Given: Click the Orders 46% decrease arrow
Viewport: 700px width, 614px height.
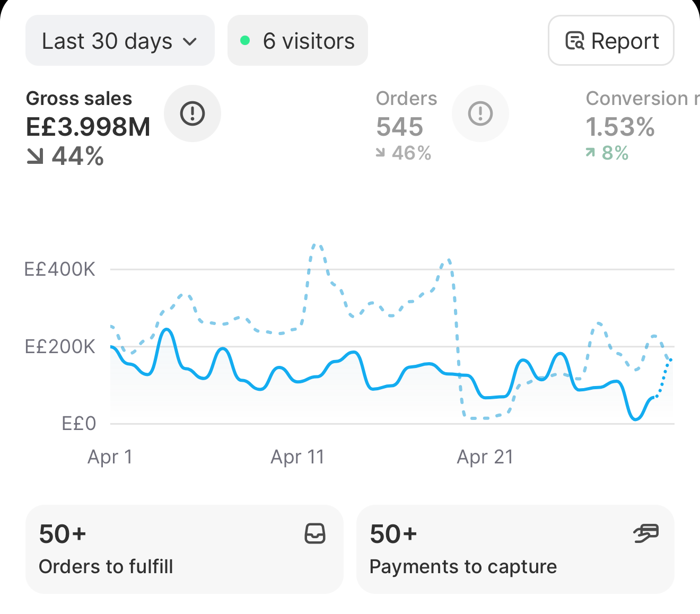Looking at the screenshot, I should click(x=380, y=153).
